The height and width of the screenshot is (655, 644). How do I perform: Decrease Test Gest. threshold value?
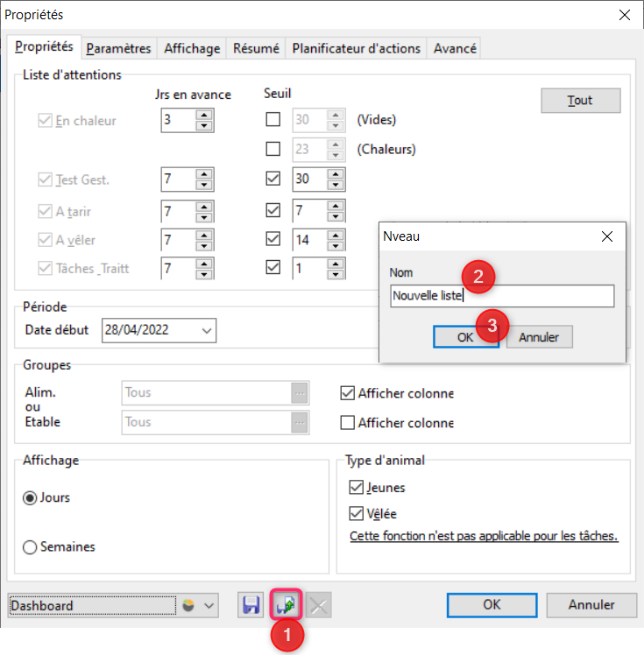tap(336, 185)
